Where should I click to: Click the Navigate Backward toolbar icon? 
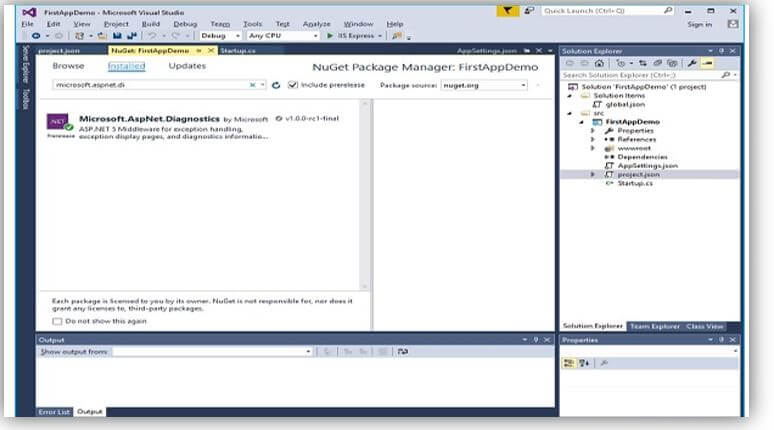point(36,36)
